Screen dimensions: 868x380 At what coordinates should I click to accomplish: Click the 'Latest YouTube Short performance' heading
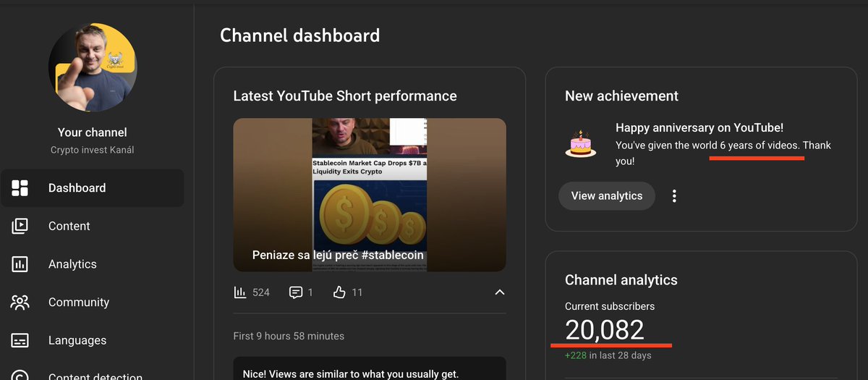[345, 96]
